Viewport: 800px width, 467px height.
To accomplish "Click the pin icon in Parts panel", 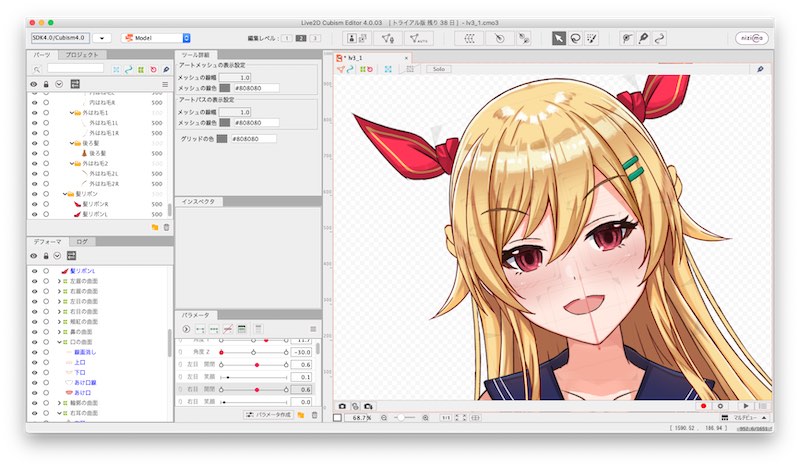I will [x=166, y=69].
